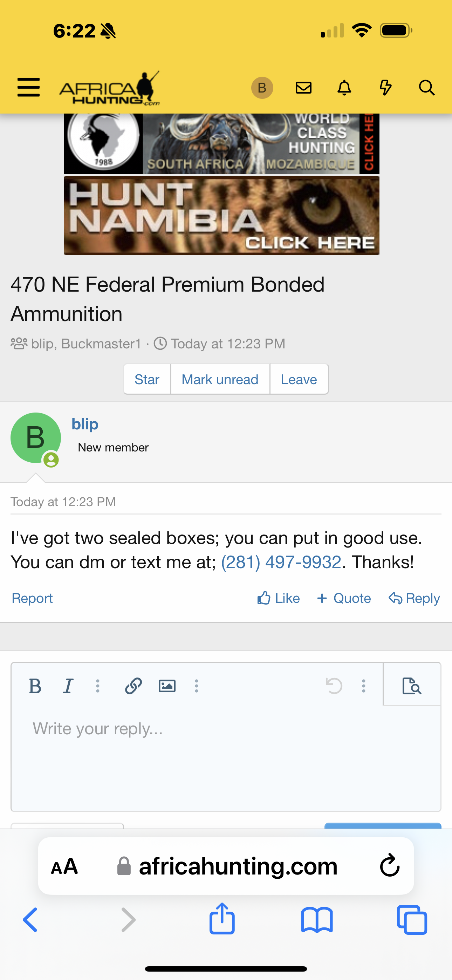
Task: Call the phone number link in the post
Action: point(281,562)
